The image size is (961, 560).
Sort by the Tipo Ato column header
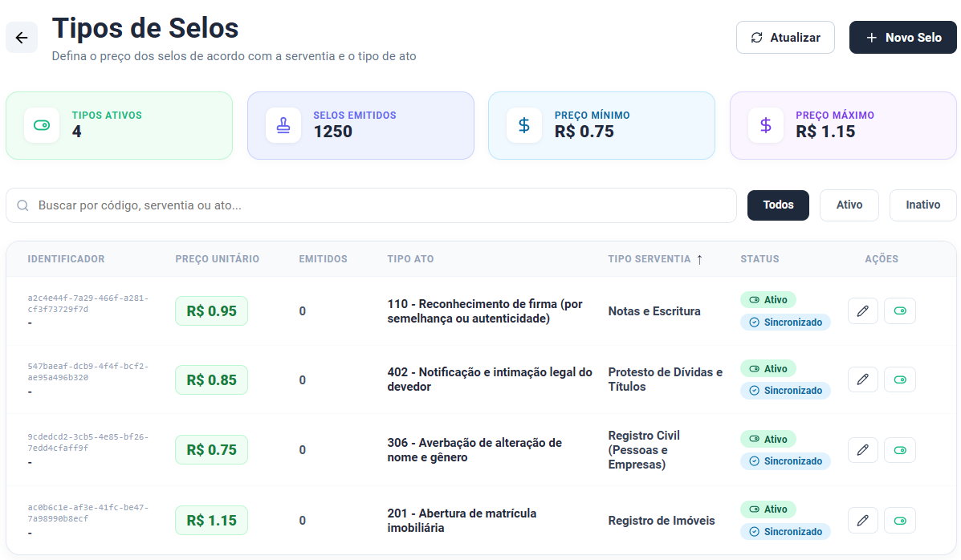coord(410,259)
